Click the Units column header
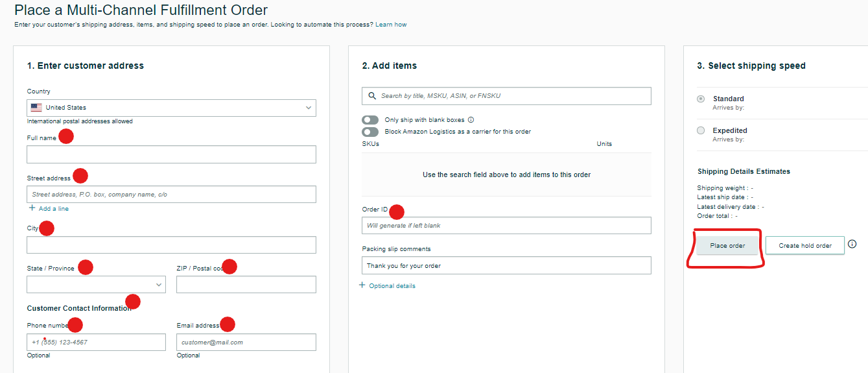Viewport: 868px width, 373px height. coord(604,144)
